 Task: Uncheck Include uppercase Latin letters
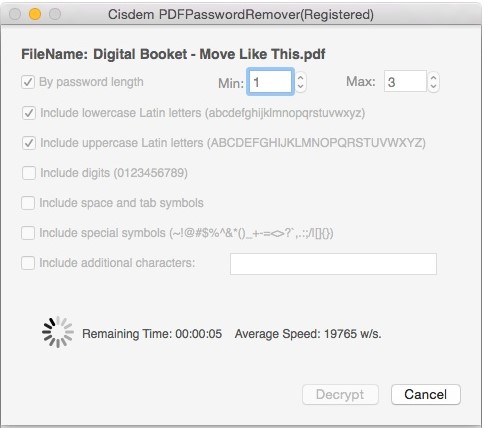[29, 143]
